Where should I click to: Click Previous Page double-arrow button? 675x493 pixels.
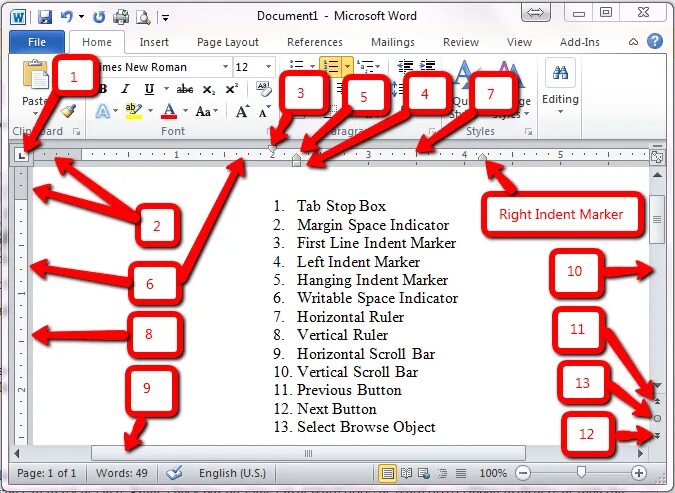click(657, 401)
